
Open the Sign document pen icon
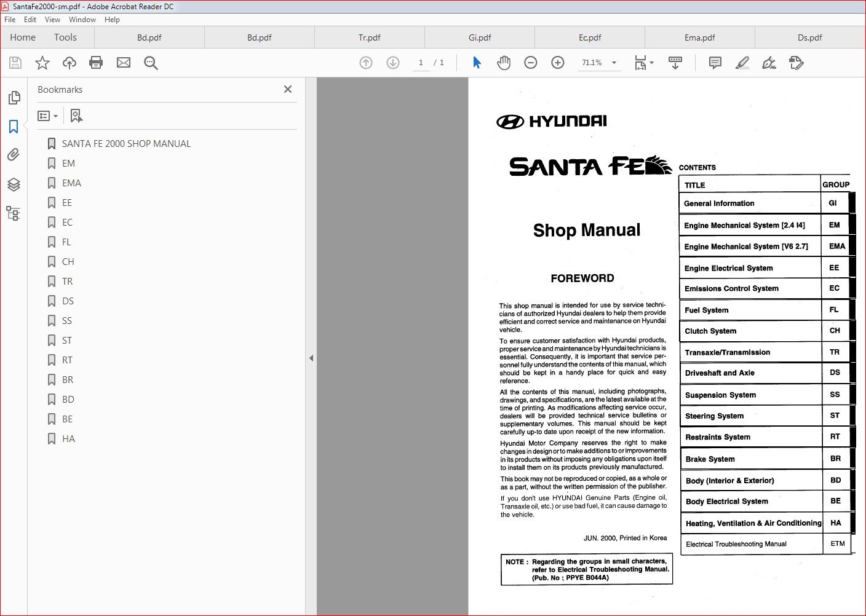point(769,63)
